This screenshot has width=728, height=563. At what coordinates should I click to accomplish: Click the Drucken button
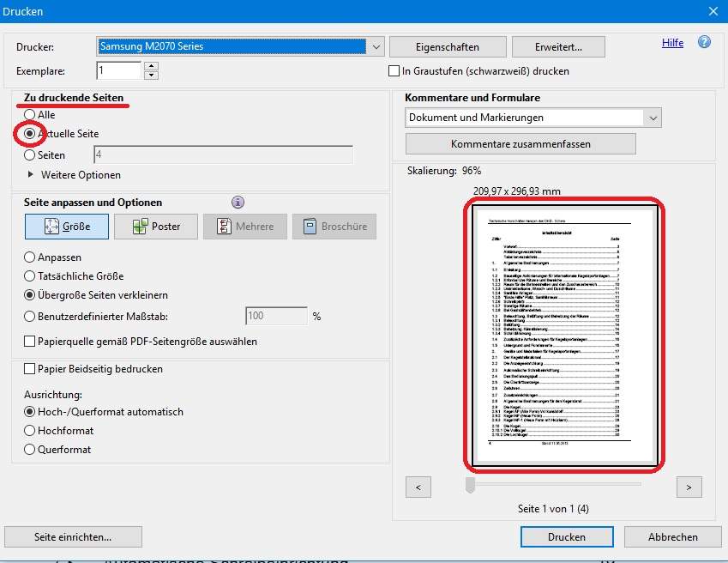(x=565, y=536)
